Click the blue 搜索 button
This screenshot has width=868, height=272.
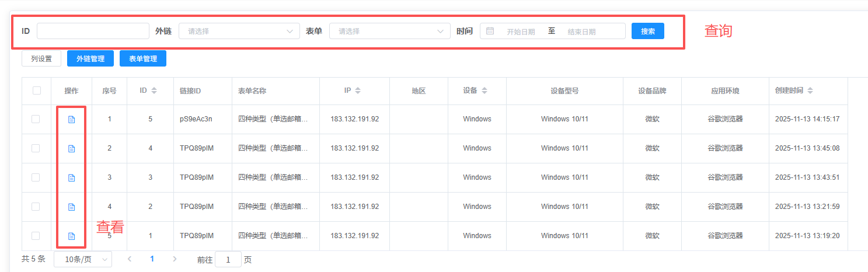[647, 31]
